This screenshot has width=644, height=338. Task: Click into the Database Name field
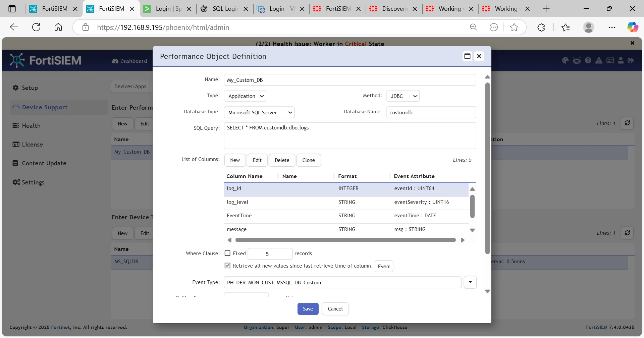(431, 112)
